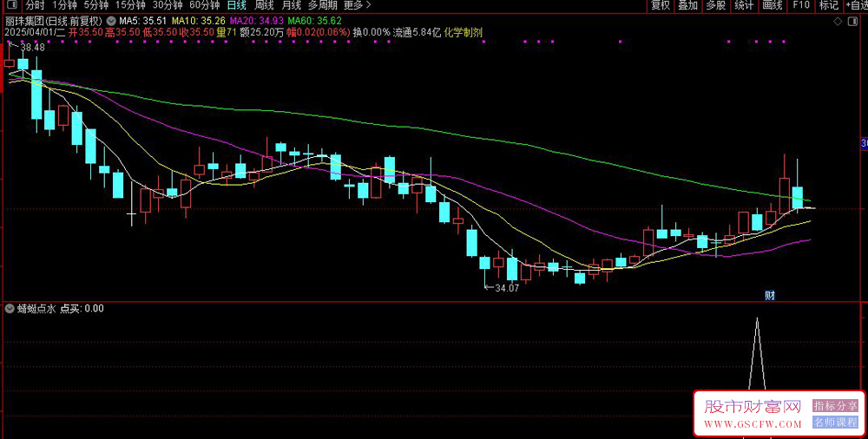Open the 复权 adjustment option
The width and height of the screenshot is (868, 439).
(661, 5)
